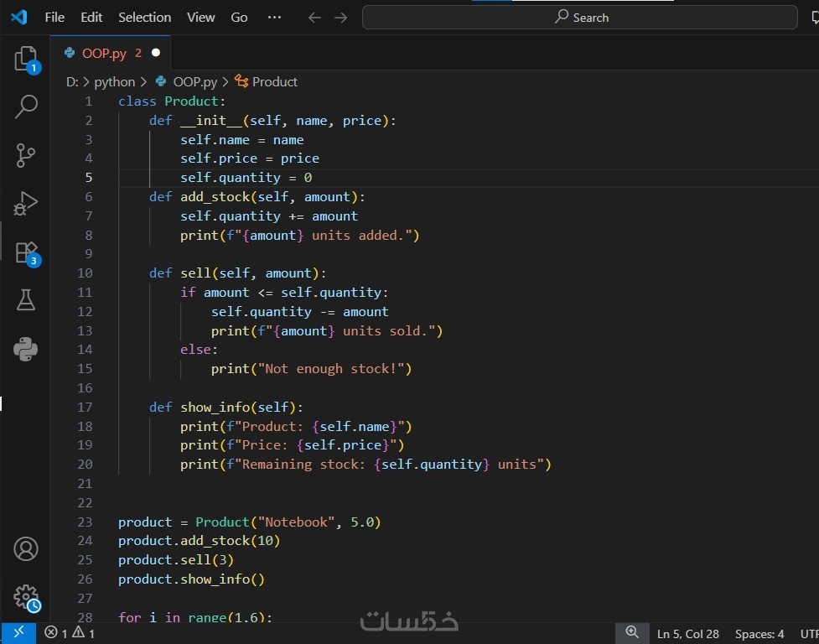
Task: Close the unsaved OOP.py tab via the dot
Action: [156, 53]
